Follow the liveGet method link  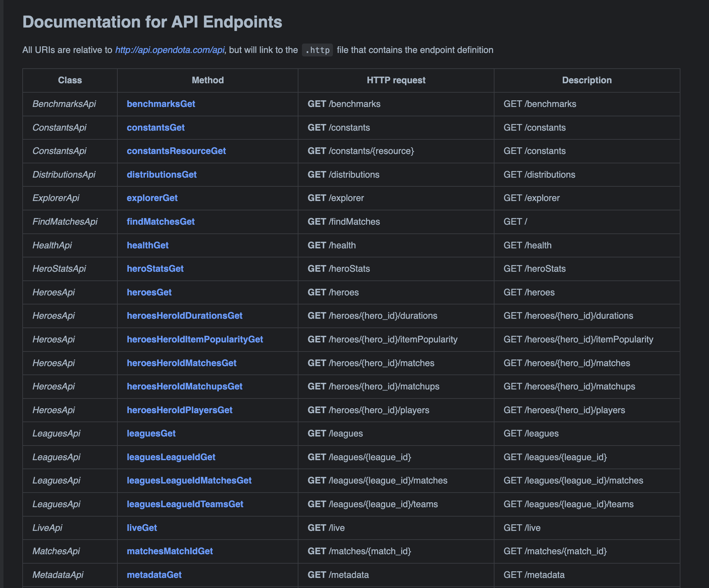pos(142,528)
